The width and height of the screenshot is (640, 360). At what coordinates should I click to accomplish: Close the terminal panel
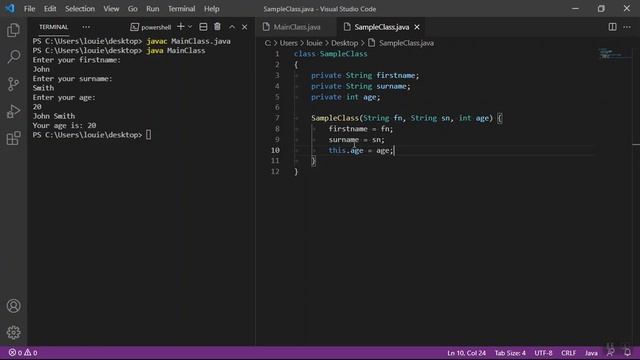point(244,27)
